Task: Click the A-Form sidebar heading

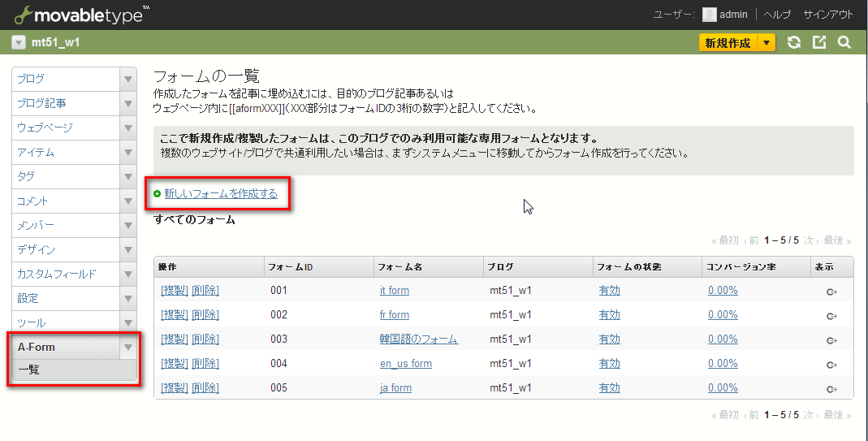Action: 66,348
